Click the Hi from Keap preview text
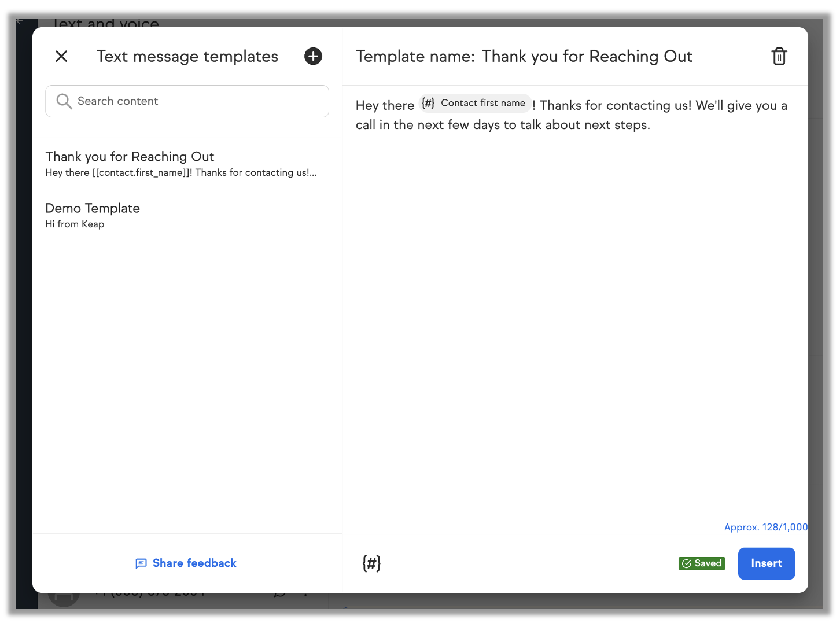The height and width of the screenshot is (627, 840). point(75,224)
